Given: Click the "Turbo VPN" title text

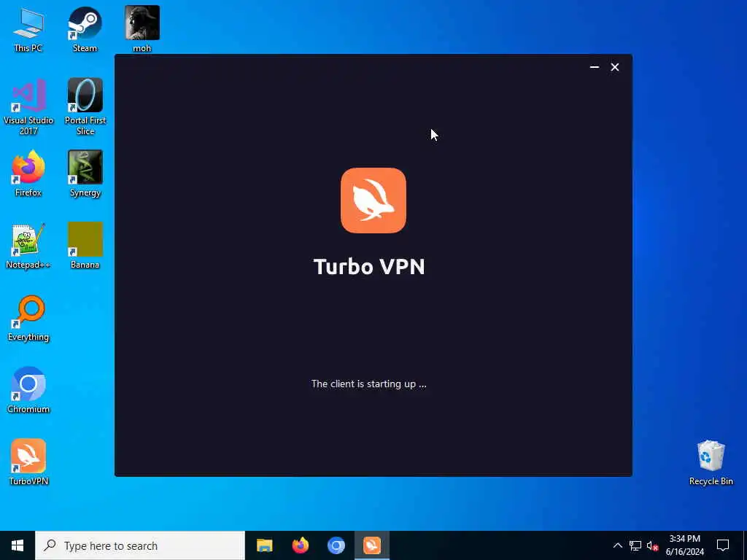Looking at the screenshot, I should pyautogui.click(x=369, y=267).
